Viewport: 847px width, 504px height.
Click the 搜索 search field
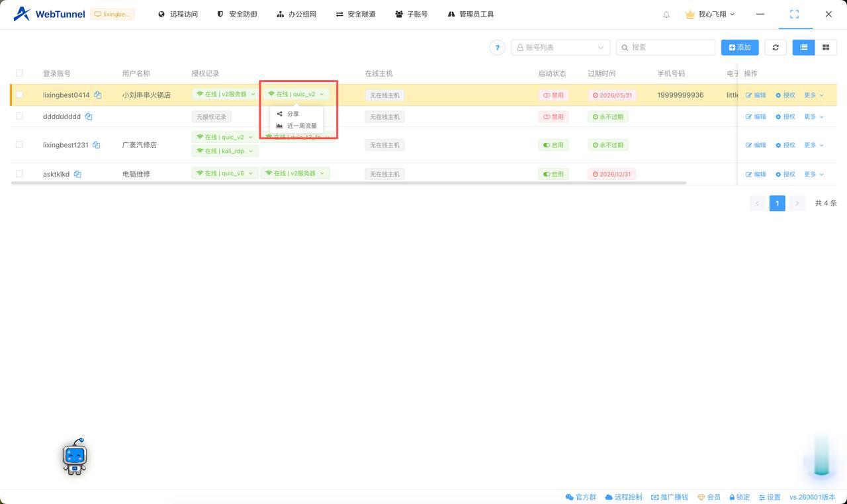[666, 48]
